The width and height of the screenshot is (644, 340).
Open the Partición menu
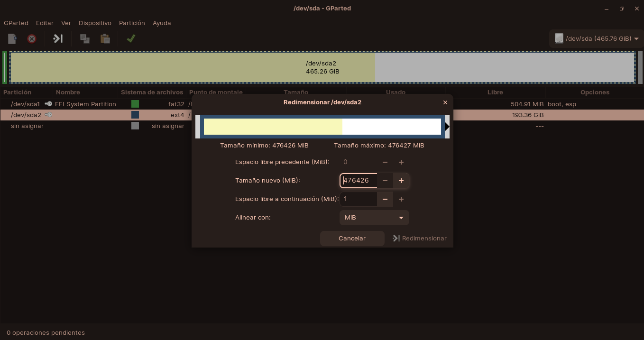(132, 23)
